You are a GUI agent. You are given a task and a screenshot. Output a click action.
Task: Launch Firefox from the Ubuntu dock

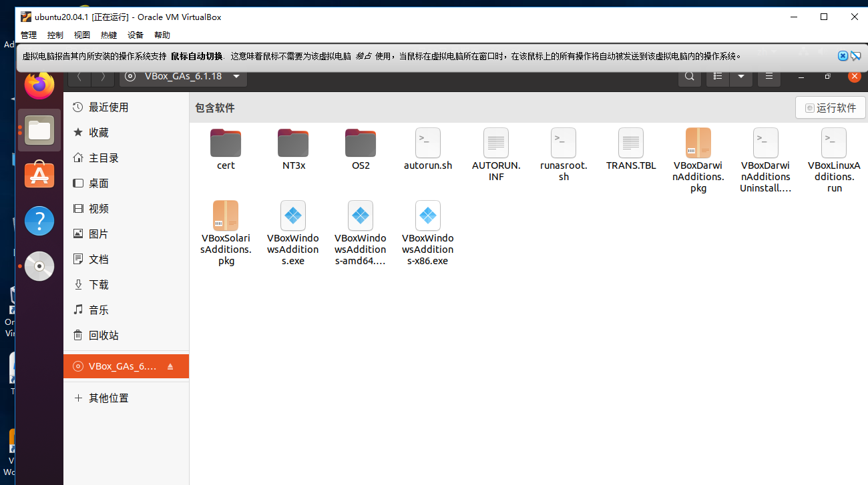click(x=39, y=85)
